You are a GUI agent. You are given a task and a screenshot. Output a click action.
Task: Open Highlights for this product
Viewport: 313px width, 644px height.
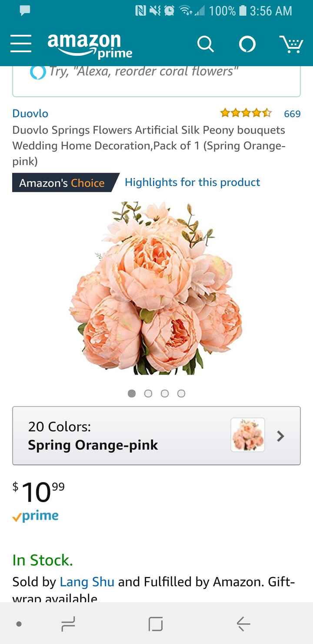[192, 182]
